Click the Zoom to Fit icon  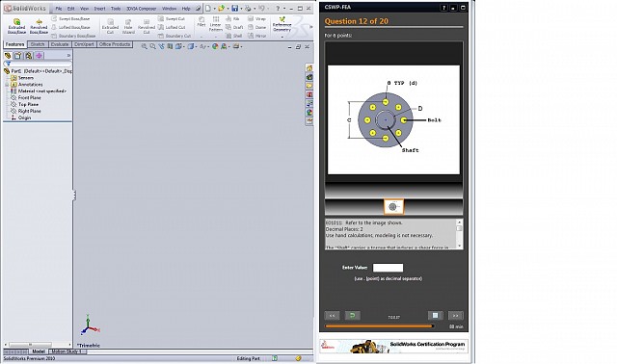coord(144,46)
